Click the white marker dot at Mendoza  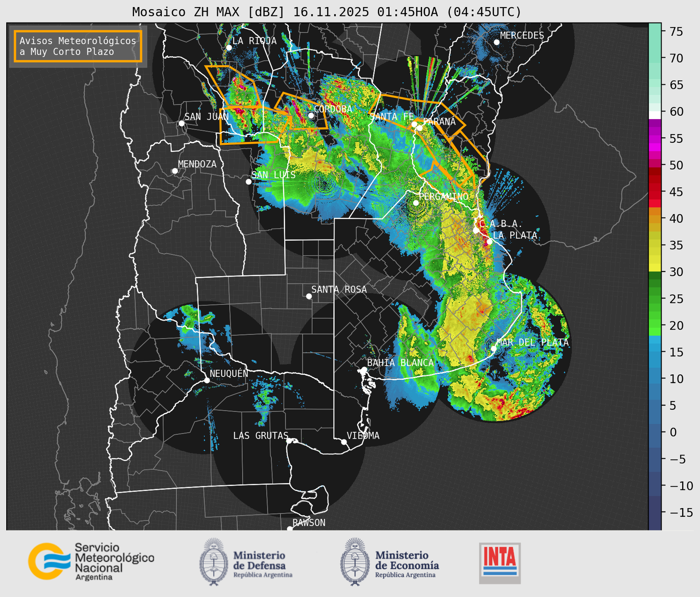[175, 171]
